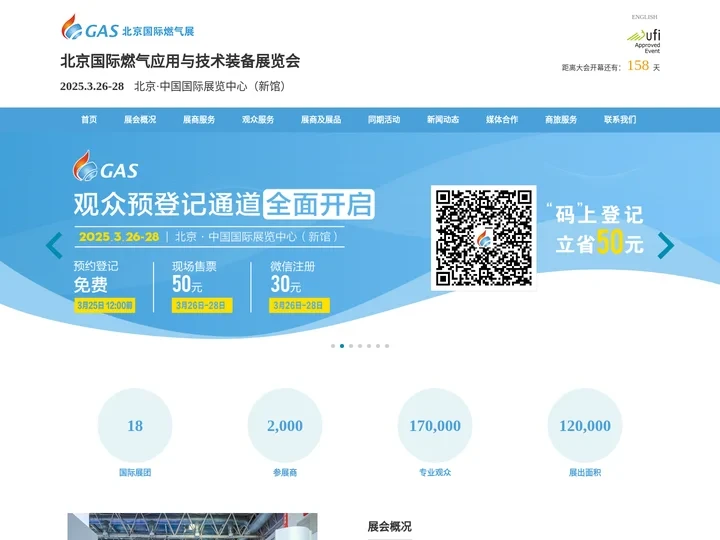Image resolution: width=720 pixels, height=540 pixels.
Task: Click the 120,000 展出面积 circle
Action: (x=585, y=425)
